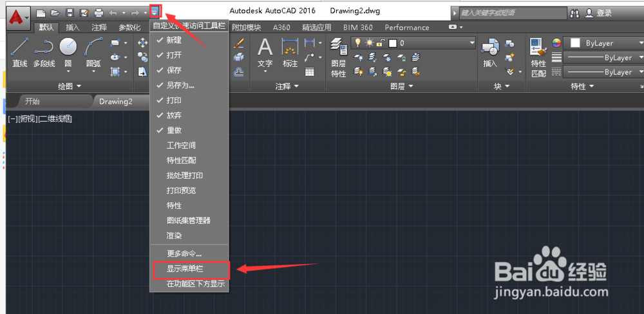Click the 登录 sign-in button

599,13
